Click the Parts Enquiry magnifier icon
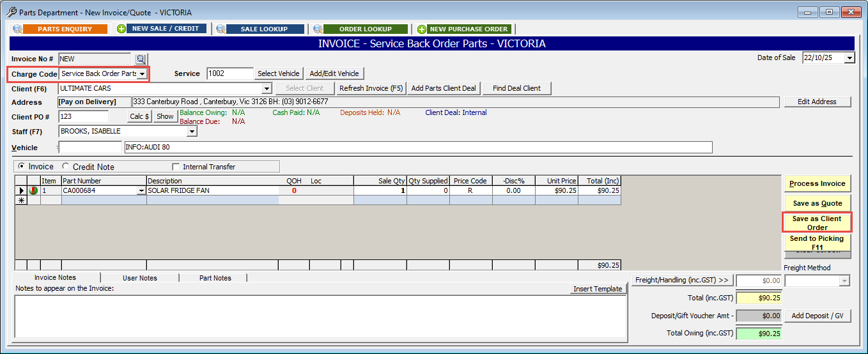The image size is (868, 354). (x=17, y=29)
